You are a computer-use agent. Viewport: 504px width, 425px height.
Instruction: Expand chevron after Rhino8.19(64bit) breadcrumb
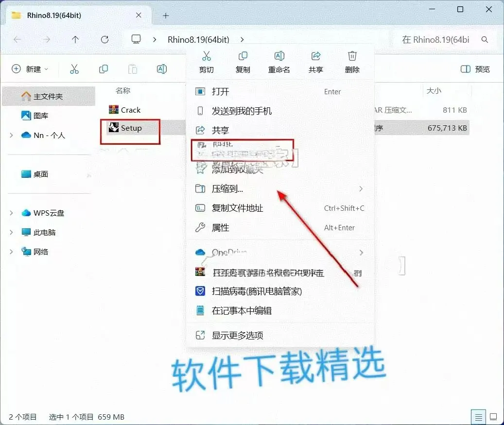tap(242, 39)
